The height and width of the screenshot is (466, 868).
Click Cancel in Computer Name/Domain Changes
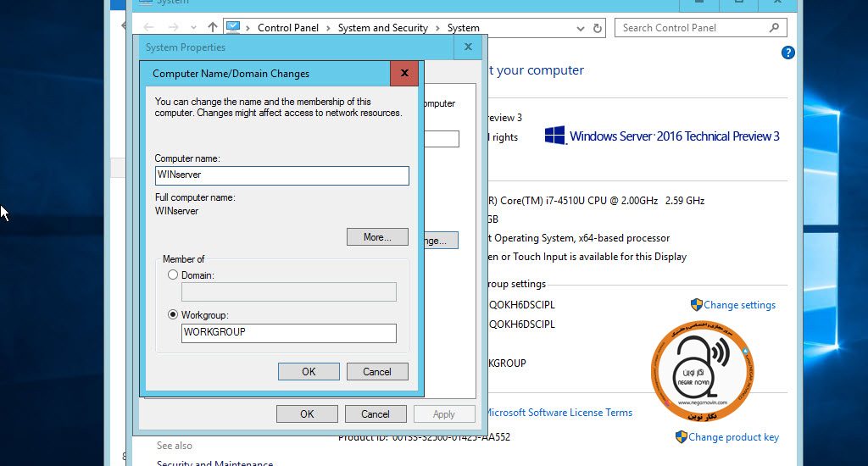[x=377, y=372]
